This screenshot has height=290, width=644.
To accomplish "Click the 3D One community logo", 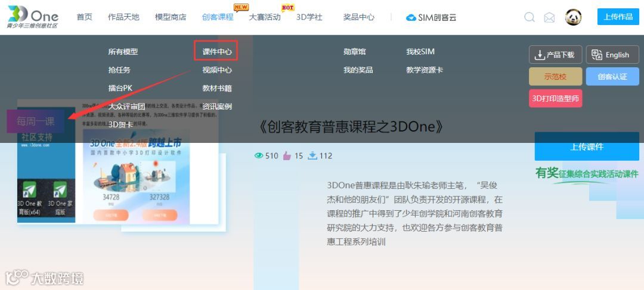I will click(33, 17).
